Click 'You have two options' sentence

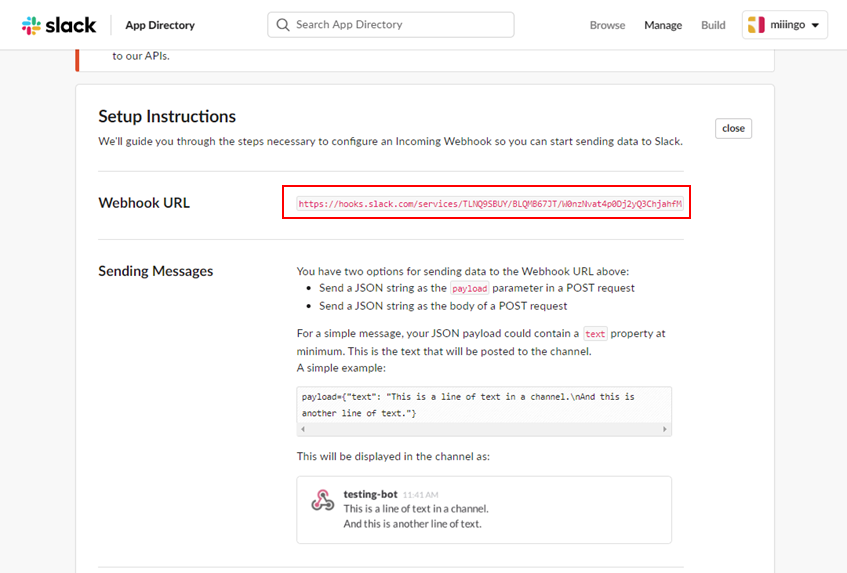click(463, 271)
